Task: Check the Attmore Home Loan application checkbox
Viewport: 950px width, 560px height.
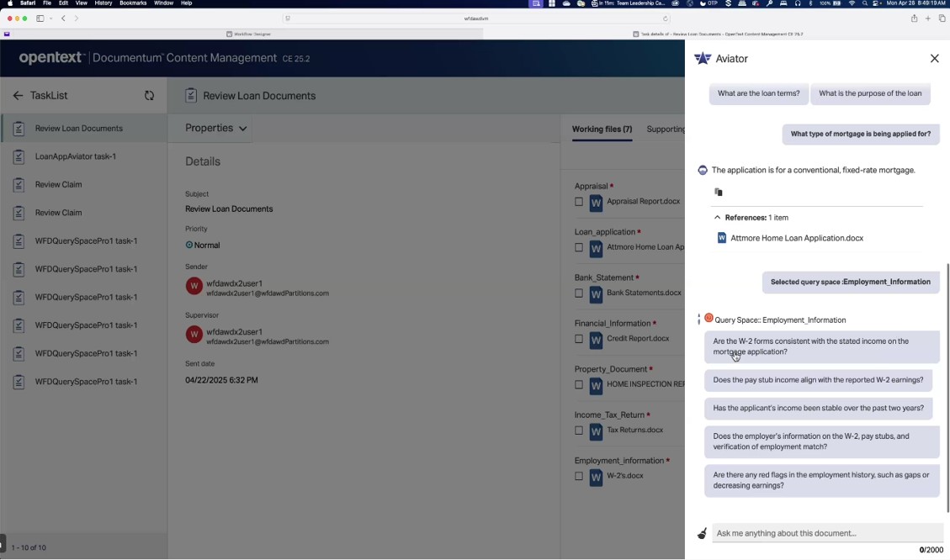Action: click(x=579, y=247)
